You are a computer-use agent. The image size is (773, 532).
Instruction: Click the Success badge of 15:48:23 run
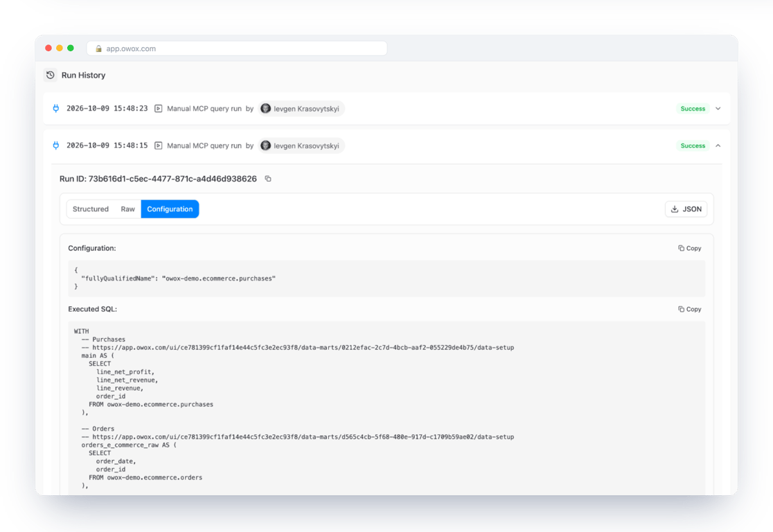pos(693,109)
